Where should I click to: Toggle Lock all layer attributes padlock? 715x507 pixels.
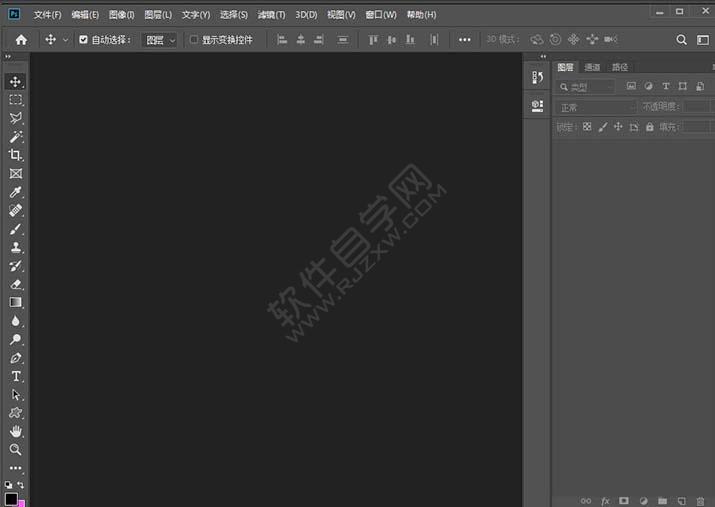649,127
